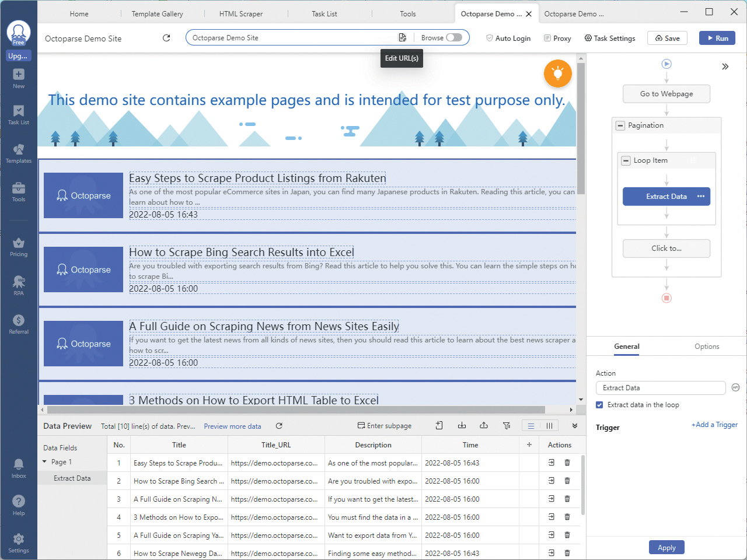Click the API icon beside Action field
Image resolution: width=747 pixels, height=560 pixels.
coord(735,387)
